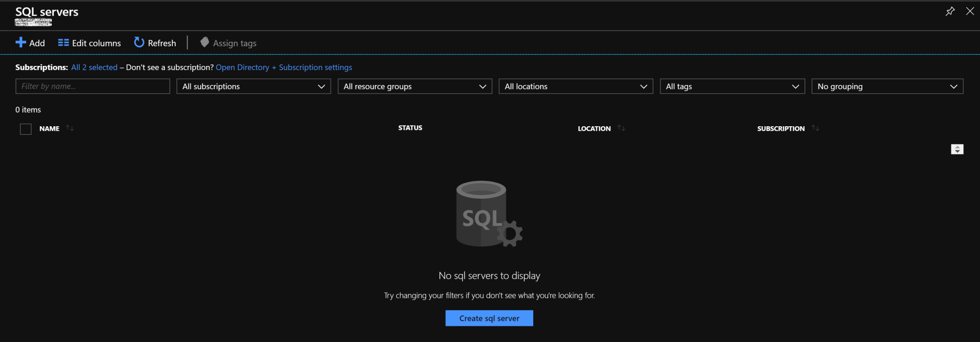The width and height of the screenshot is (980, 342).
Task: Open the 'All 2 selected' subscriptions link
Action: [94, 67]
